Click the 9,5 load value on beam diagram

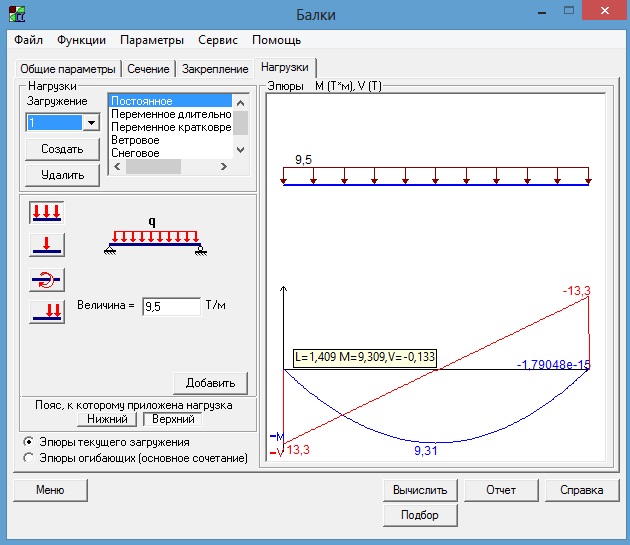[303, 160]
